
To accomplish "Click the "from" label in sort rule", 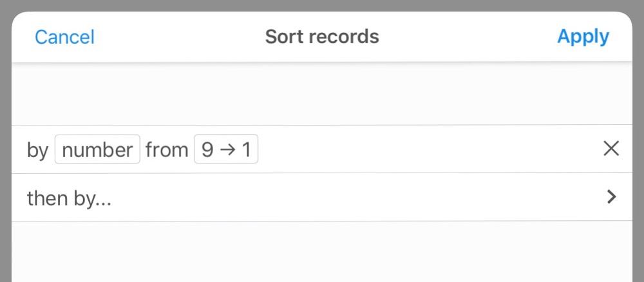I will point(166,150).
